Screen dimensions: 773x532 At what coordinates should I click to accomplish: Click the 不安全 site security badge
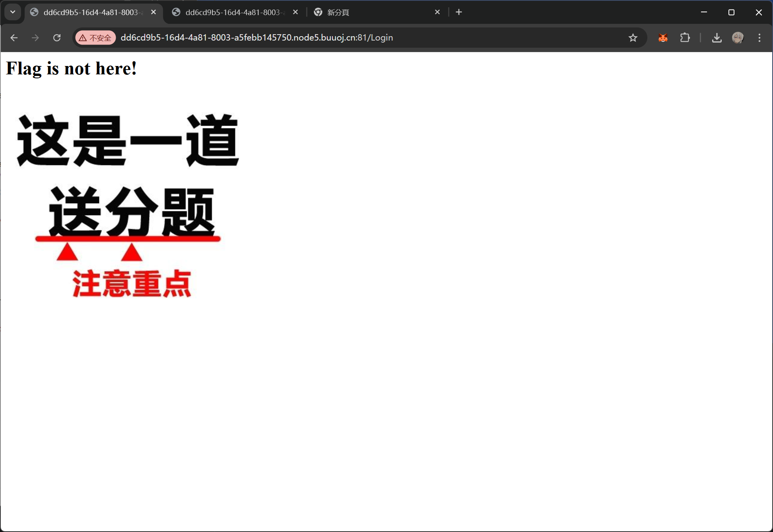pyautogui.click(x=95, y=38)
